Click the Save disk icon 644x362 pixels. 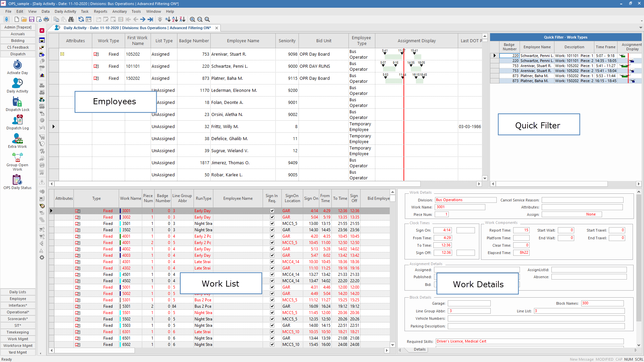click(x=32, y=19)
